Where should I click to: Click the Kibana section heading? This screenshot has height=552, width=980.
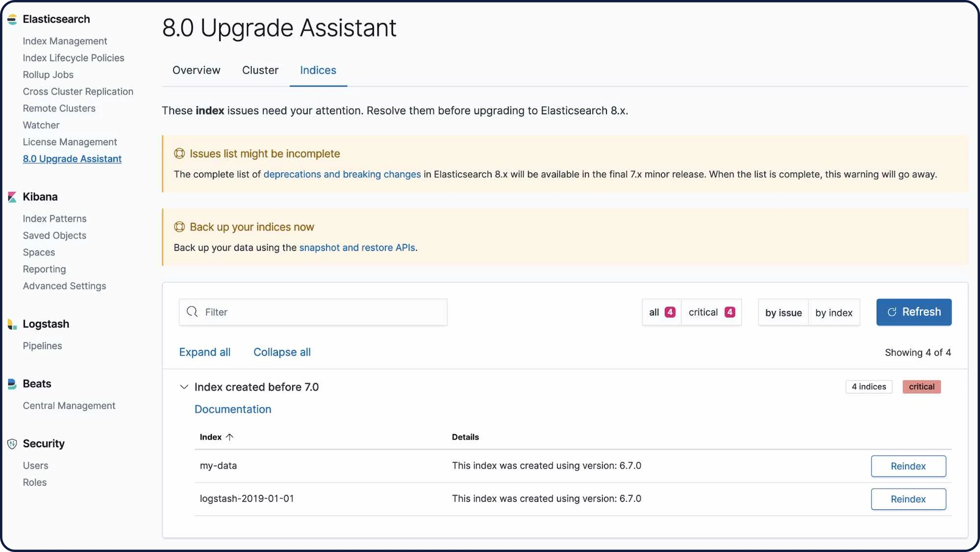40,197
